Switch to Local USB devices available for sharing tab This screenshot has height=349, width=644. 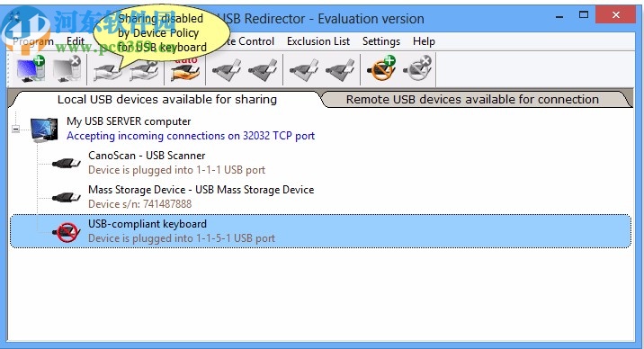pyautogui.click(x=166, y=99)
